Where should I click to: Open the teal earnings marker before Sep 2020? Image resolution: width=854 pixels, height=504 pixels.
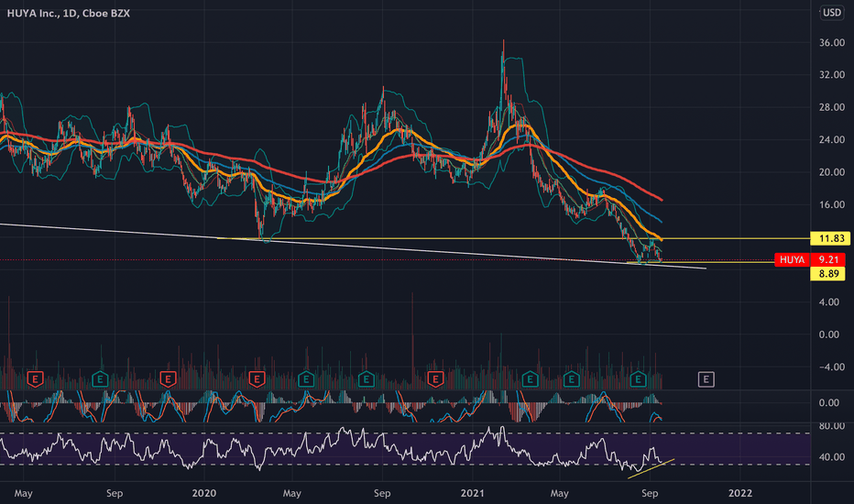pos(366,378)
